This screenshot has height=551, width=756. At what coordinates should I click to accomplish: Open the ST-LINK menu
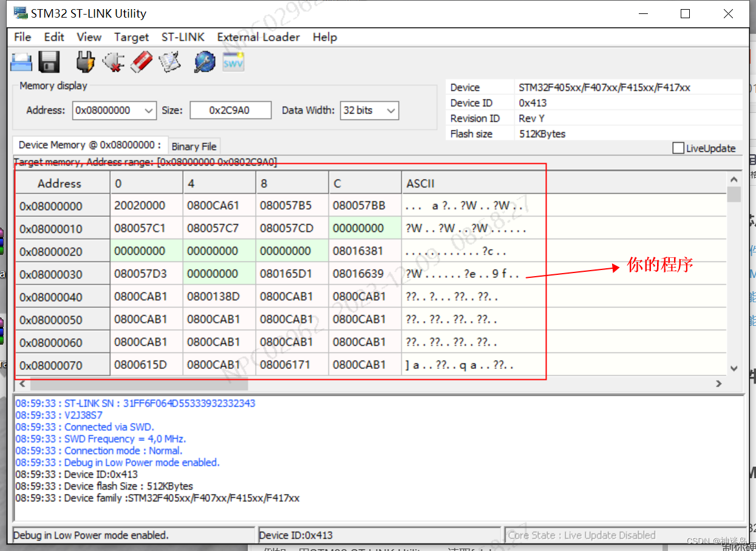tap(183, 37)
